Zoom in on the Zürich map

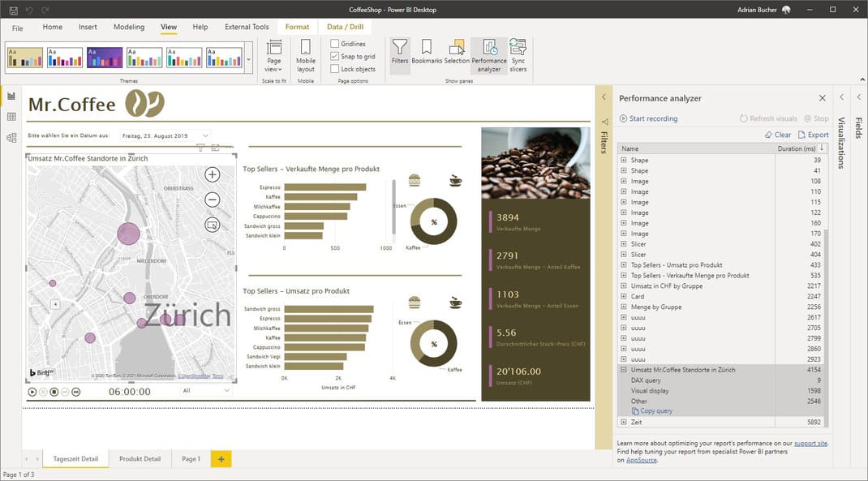click(x=212, y=174)
